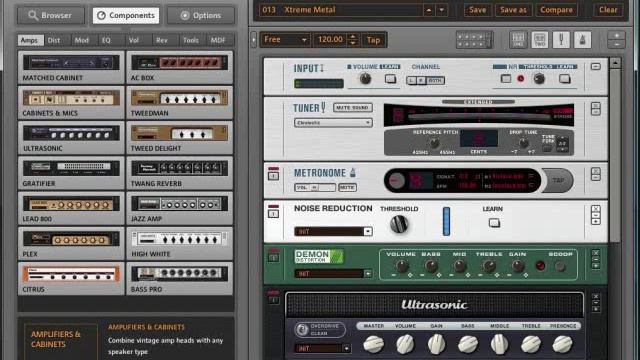This screenshot has width=640, height=360.
Task: Select the Tweed Delight amp
Action: (180, 138)
